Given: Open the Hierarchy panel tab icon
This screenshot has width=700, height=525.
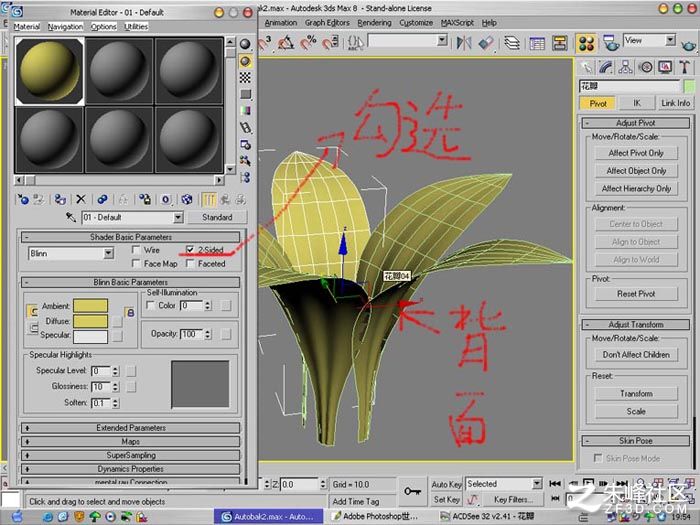Looking at the screenshot, I should tap(625, 67).
